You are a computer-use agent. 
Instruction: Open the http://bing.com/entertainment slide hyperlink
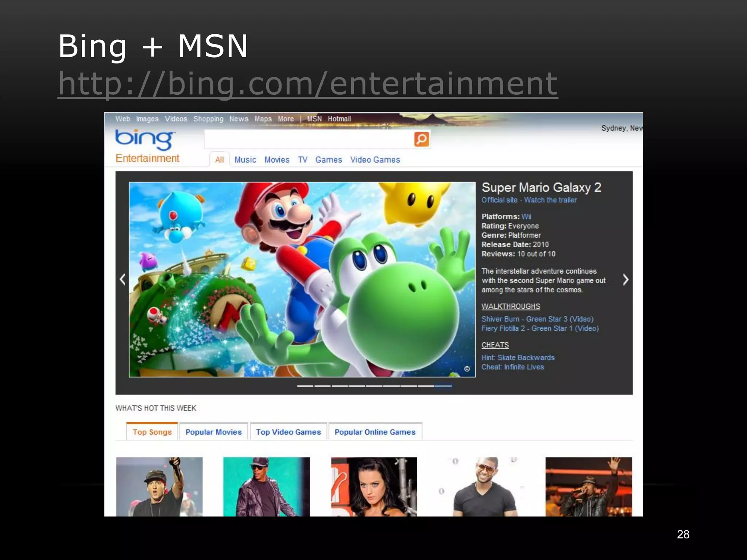[x=308, y=84]
